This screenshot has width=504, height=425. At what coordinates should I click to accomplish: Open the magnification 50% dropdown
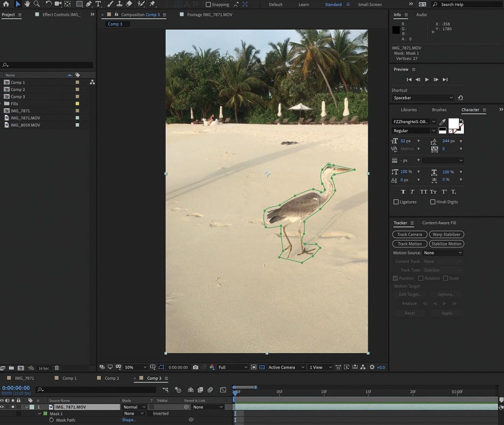pos(135,367)
